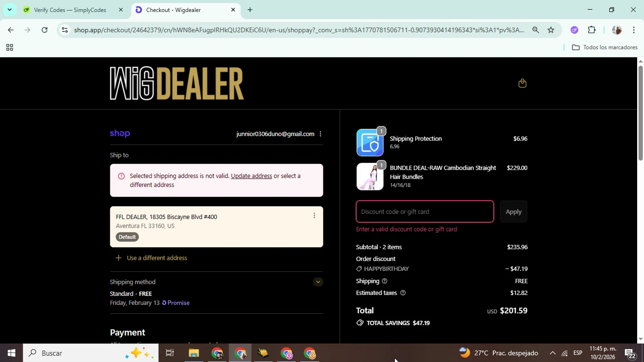Choose Use a different address

(x=151, y=258)
